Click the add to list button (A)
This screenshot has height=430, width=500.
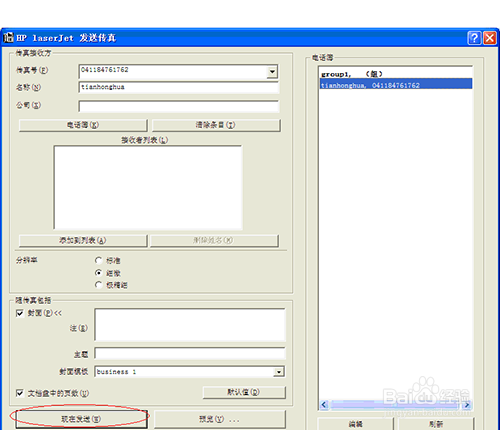83,241
